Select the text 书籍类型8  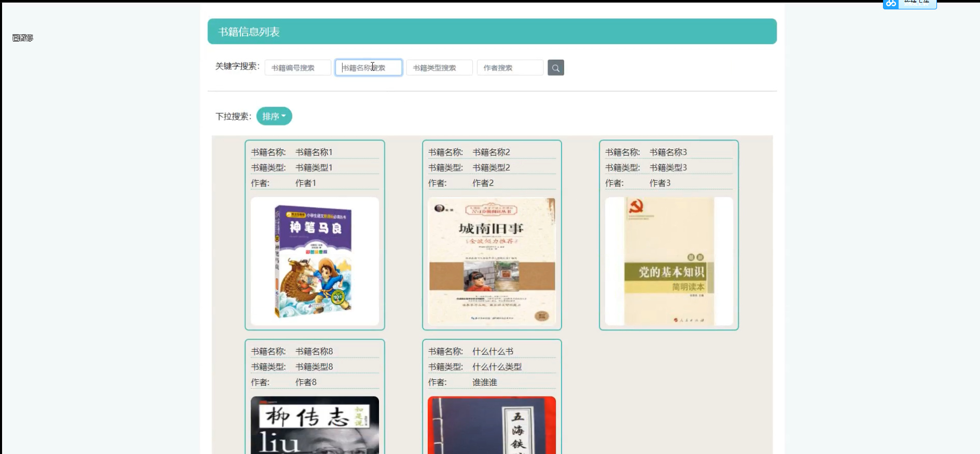(x=314, y=367)
